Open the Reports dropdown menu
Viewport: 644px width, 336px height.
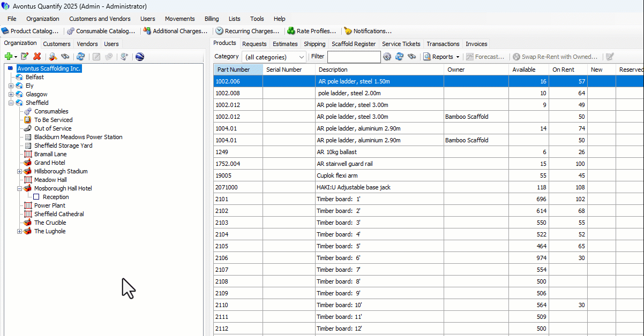coord(442,57)
